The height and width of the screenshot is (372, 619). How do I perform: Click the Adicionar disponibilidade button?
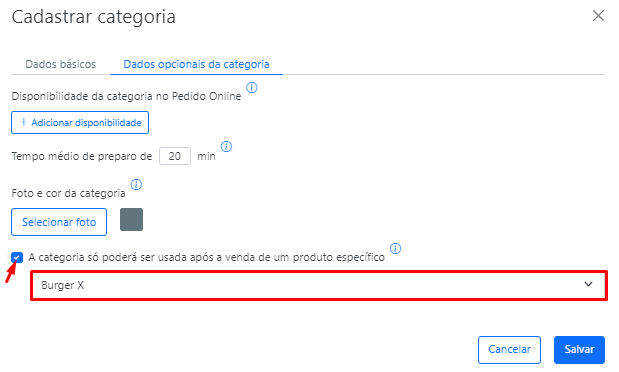click(x=80, y=122)
